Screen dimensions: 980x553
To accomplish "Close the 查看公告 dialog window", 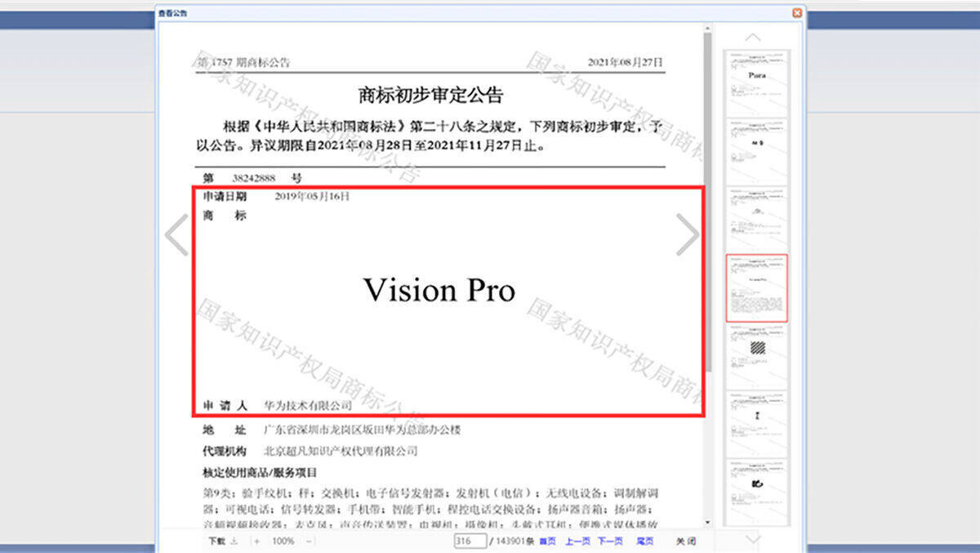I will [x=796, y=13].
